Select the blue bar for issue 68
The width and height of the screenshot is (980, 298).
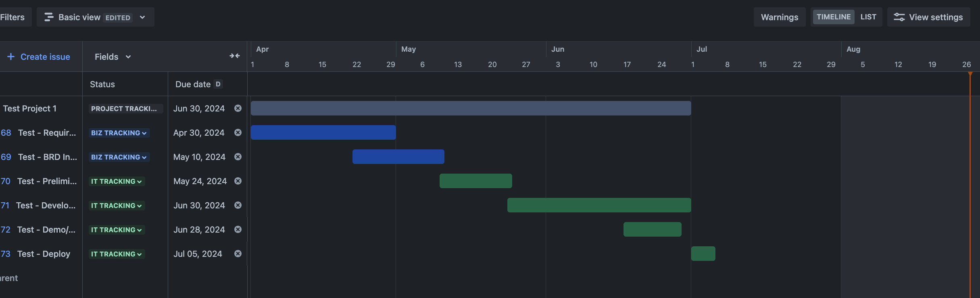[x=323, y=132]
